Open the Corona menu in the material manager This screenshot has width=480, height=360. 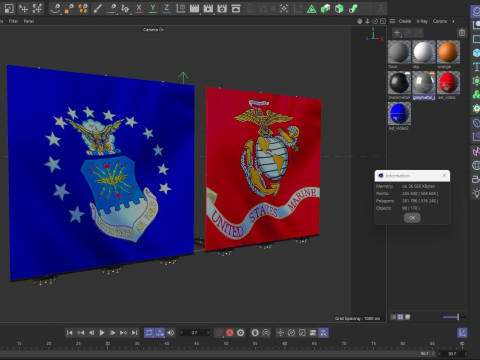coord(440,21)
